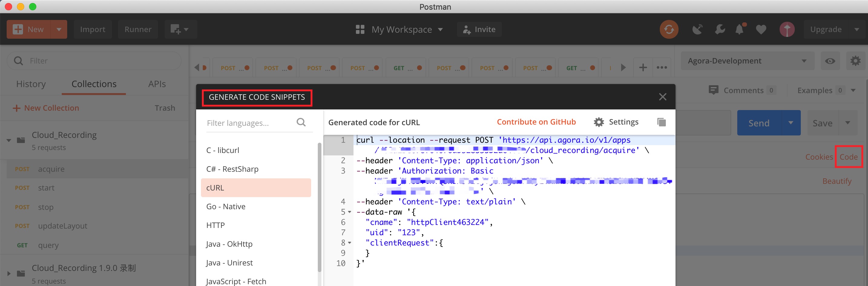Open the New button dropdown arrow

coord(59,29)
